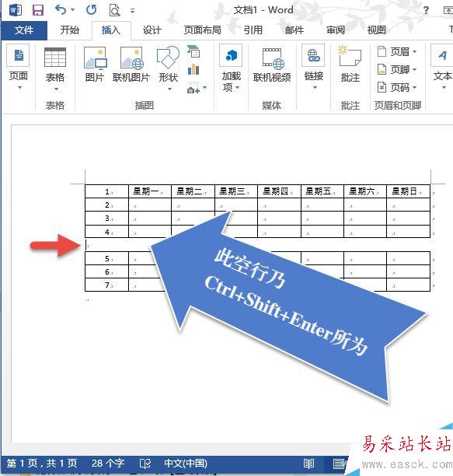
Task: Insert 联机图片 online pictures
Action: click(131, 58)
